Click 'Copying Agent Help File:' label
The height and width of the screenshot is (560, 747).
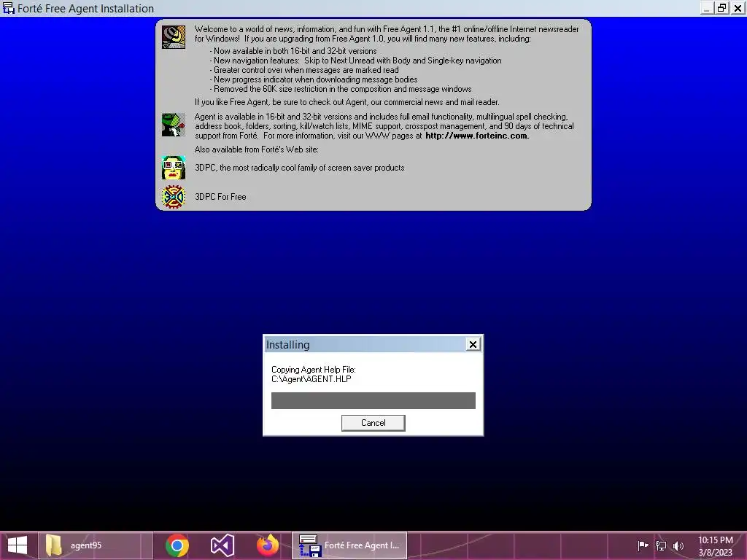click(x=314, y=370)
